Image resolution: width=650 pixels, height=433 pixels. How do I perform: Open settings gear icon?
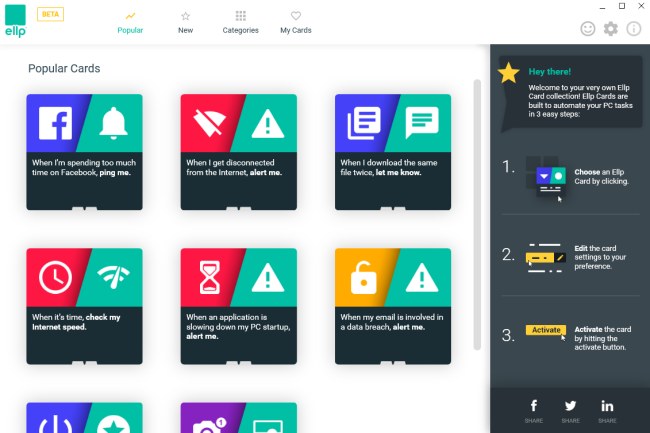tap(611, 29)
